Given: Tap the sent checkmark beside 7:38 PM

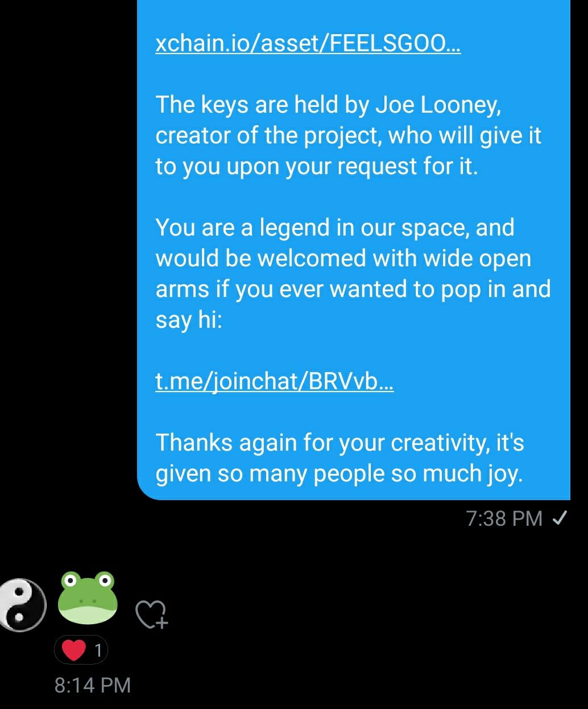Looking at the screenshot, I should [560, 518].
